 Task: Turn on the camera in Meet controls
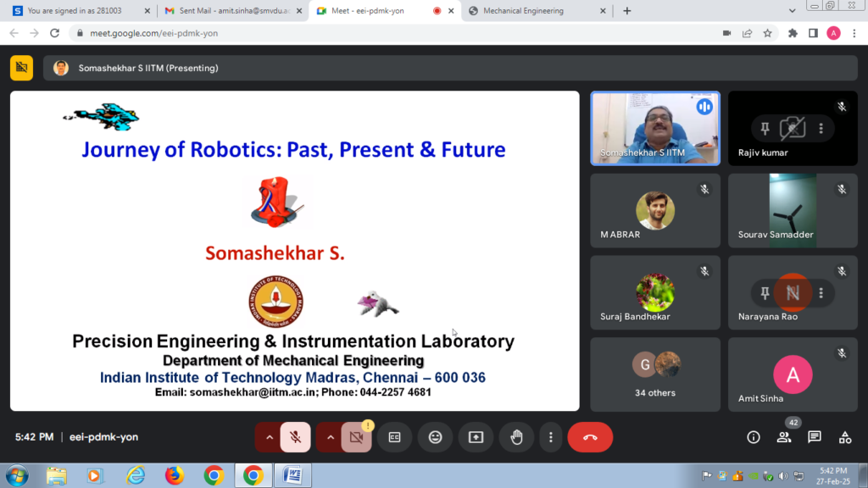[x=357, y=437]
